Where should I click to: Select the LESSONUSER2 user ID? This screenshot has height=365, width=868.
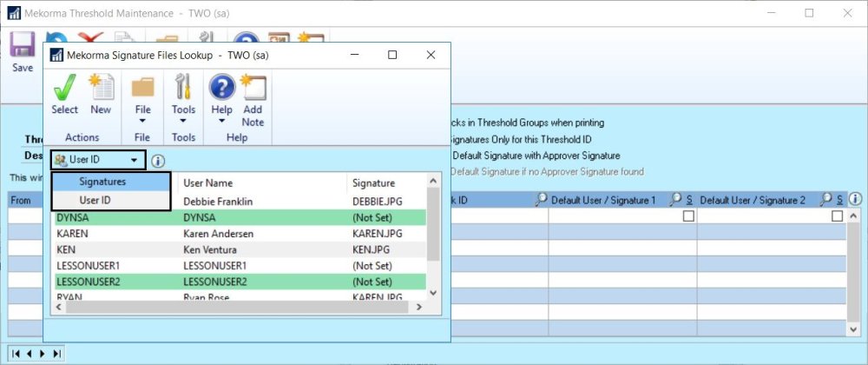click(88, 282)
